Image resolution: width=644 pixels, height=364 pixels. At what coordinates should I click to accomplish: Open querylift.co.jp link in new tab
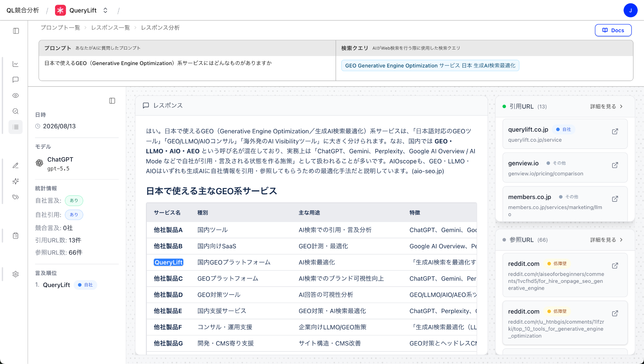615,131
